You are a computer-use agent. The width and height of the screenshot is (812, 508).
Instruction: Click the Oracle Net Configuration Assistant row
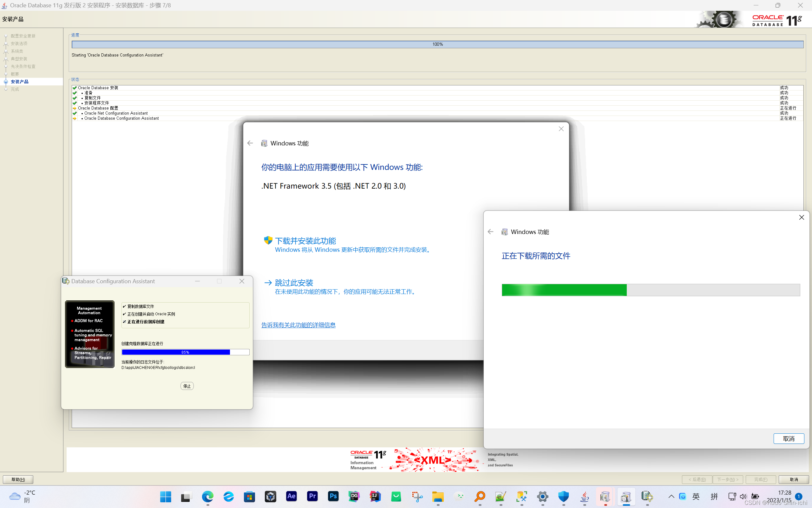(437, 113)
